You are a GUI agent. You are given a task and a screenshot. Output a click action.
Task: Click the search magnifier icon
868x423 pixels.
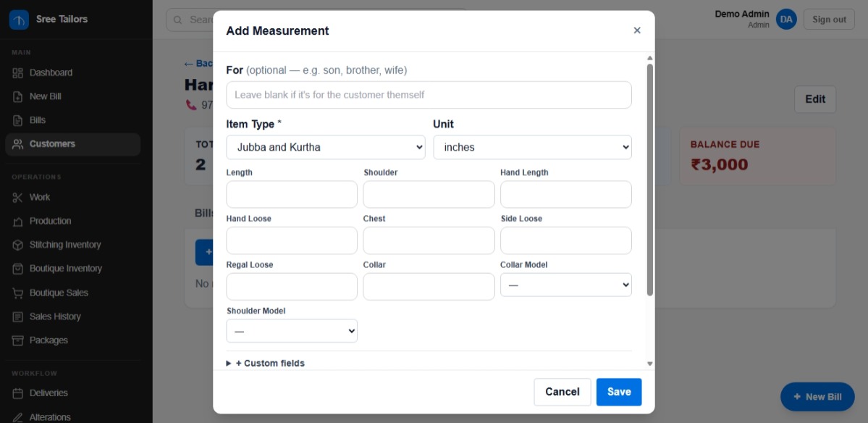177,20
